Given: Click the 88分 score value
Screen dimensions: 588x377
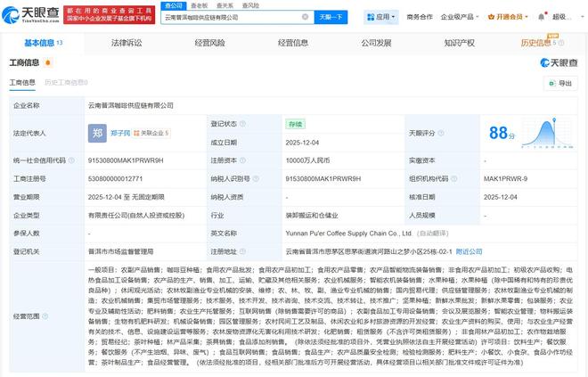Looking at the screenshot, I should [x=502, y=133].
